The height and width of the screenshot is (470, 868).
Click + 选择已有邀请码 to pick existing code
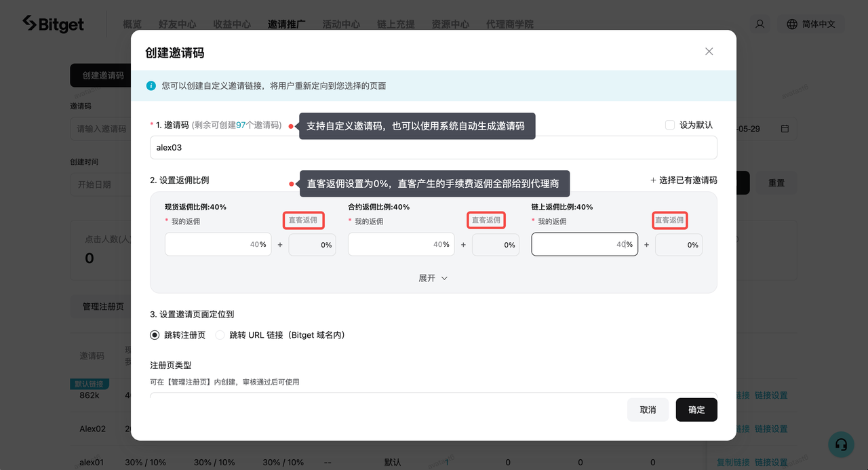pos(683,180)
